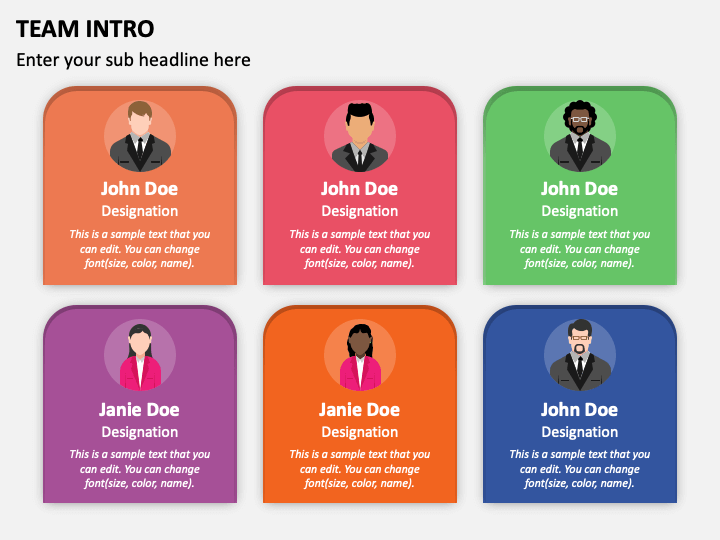Click the sample text paragraph in the red card
720x540 pixels.
(360, 248)
